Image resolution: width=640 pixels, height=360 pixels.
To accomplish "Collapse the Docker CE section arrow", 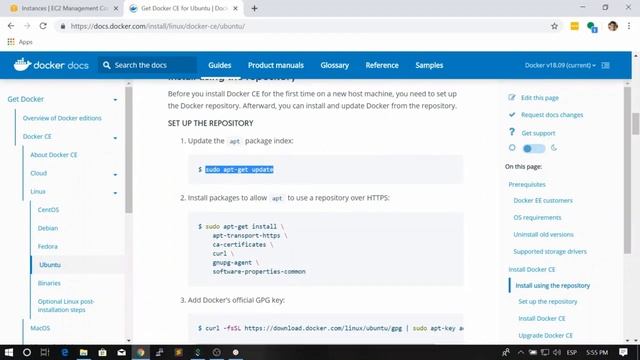I will click(115, 138).
